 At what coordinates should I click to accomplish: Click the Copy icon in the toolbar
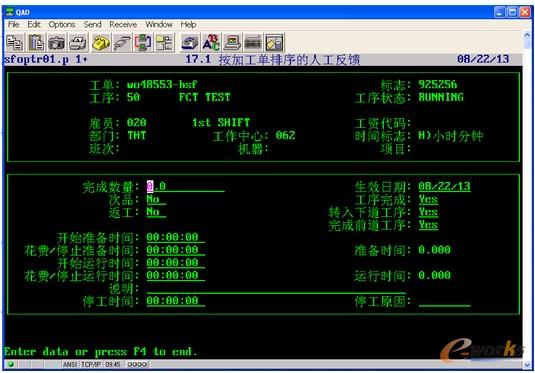[x=14, y=43]
